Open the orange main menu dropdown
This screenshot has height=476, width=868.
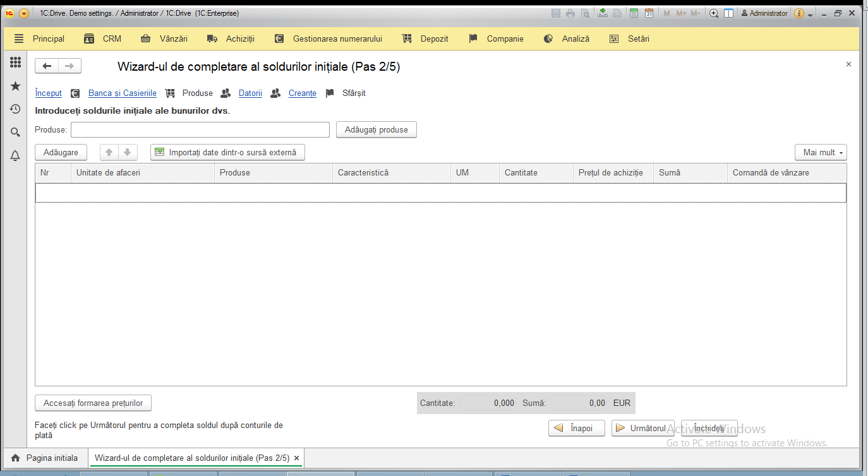(24, 13)
